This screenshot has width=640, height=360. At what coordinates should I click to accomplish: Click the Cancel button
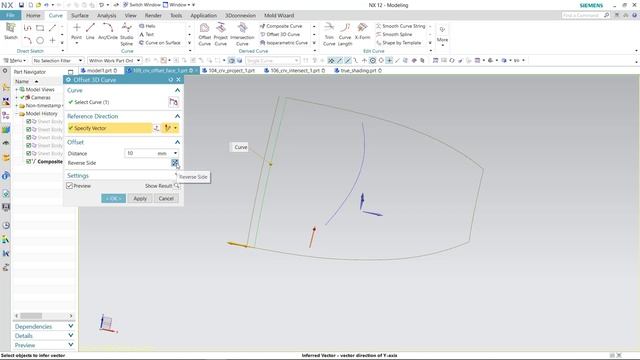[x=166, y=198]
